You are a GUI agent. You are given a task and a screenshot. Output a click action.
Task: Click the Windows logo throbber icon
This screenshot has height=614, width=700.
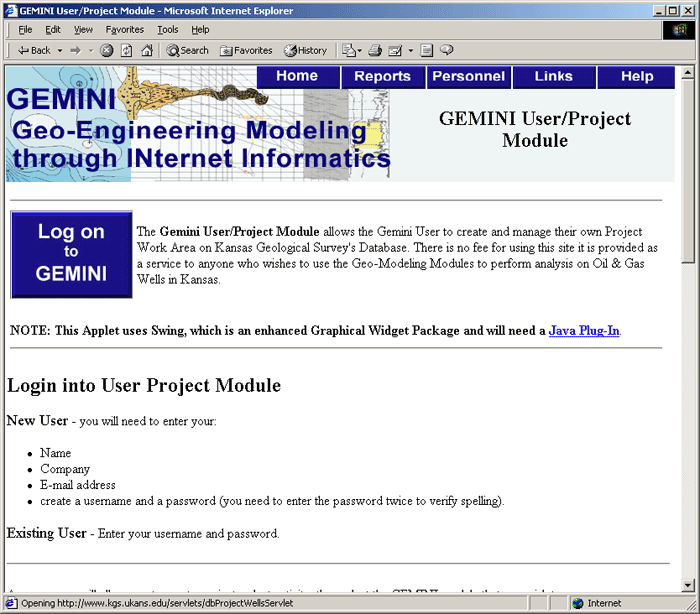(679, 30)
